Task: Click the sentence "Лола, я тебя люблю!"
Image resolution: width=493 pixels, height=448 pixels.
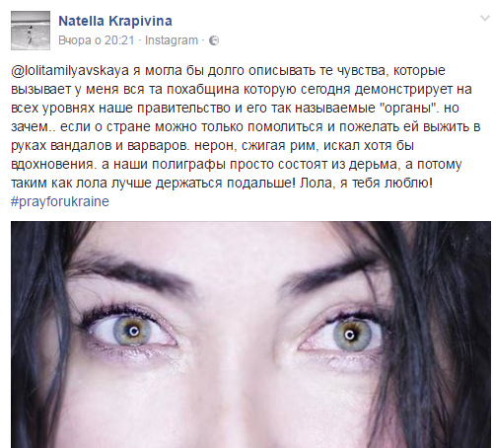Action: [x=366, y=183]
